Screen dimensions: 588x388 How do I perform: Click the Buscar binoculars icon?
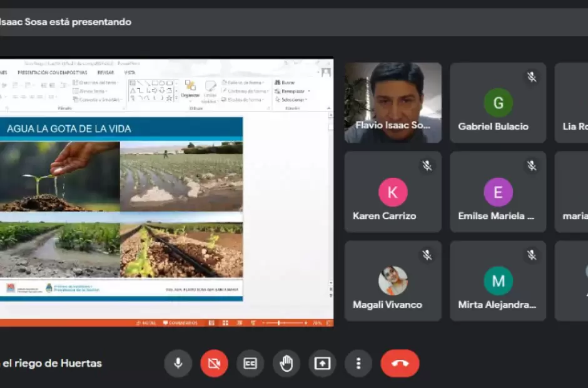pyautogui.click(x=277, y=83)
